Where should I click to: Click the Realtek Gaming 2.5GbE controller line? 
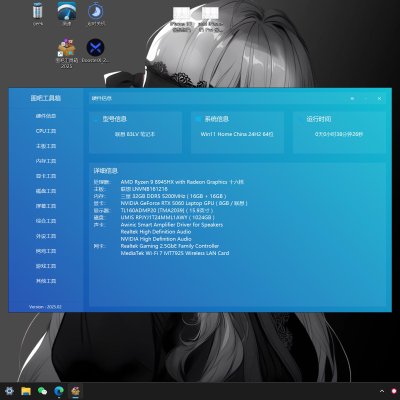(x=170, y=246)
